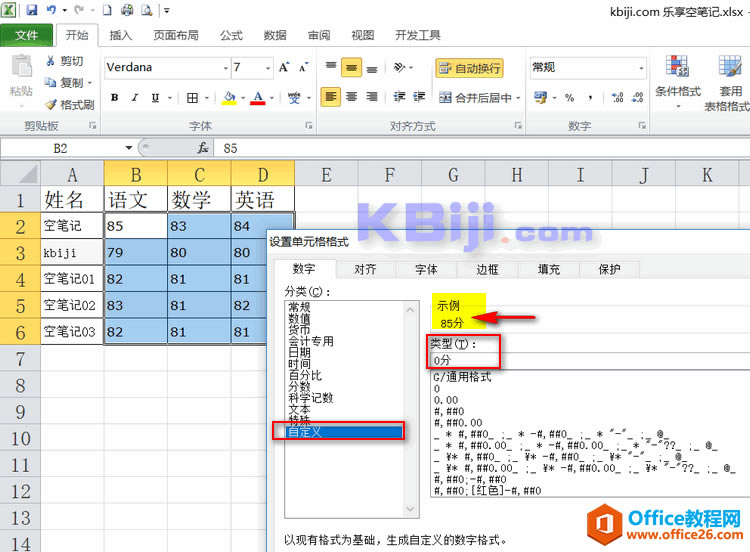Image resolution: width=750 pixels, height=552 pixels.
Task: Click the Cut (剪切) scissors icon
Action: pos(51,61)
